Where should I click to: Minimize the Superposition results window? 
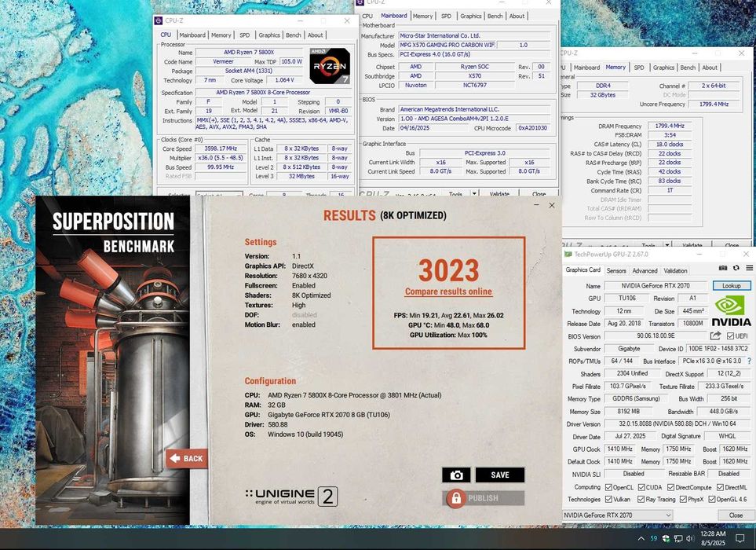pos(536,206)
